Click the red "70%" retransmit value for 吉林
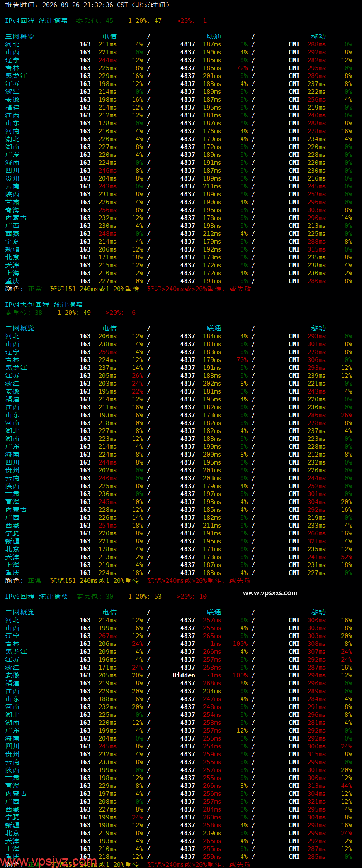The height and width of the screenshot is (868, 362). click(x=242, y=360)
